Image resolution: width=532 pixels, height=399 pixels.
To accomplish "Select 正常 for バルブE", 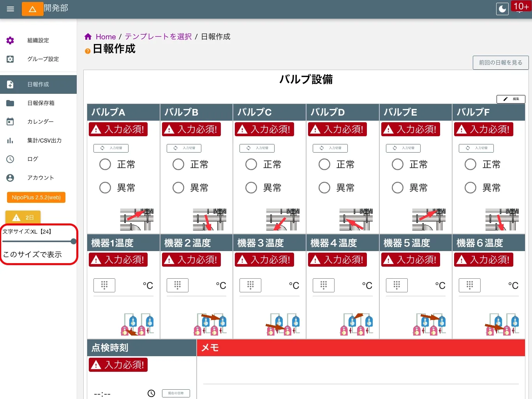I will 398,164.
